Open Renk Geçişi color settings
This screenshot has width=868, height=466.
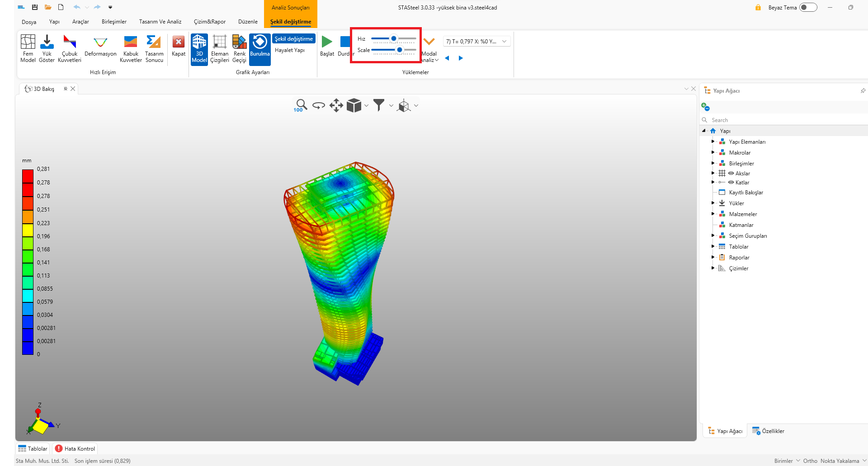pos(239,48)
